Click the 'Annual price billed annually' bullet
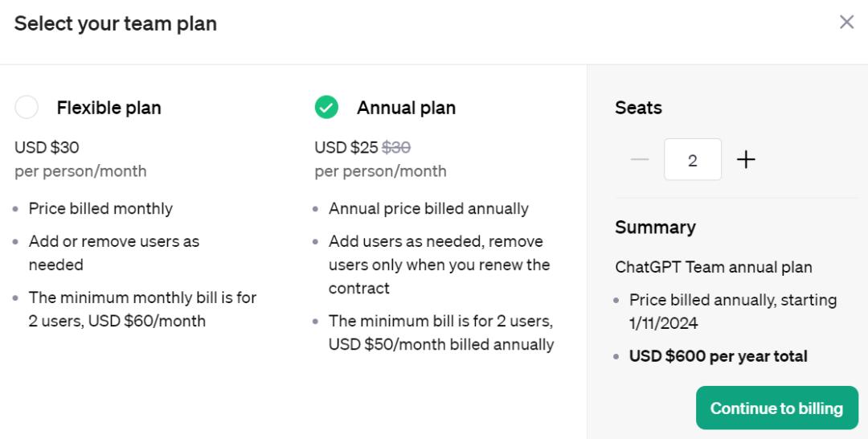Viewport: 868px width, 439px height. click(x=428, y=208)
